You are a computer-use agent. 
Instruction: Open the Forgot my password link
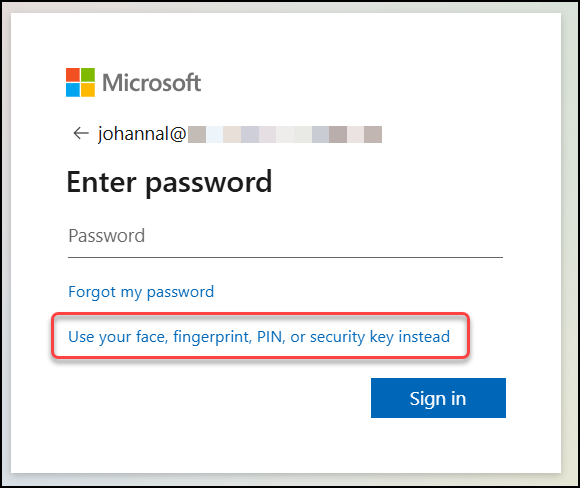[x=141, y=292]
